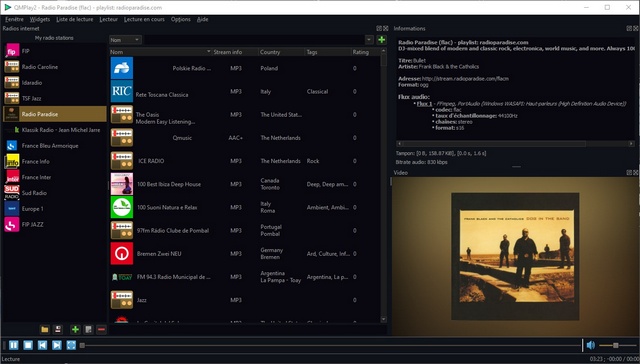The height and width of the screenshot is (364, 640).
Task: Click the playback seek bar handle
Action: tap(82, 345)
